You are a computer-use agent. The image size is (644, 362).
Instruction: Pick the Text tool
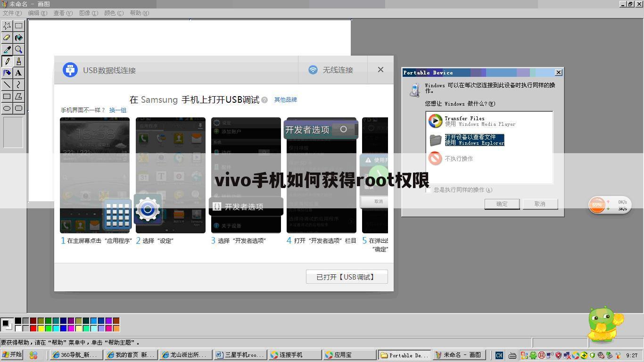[18, 73]
